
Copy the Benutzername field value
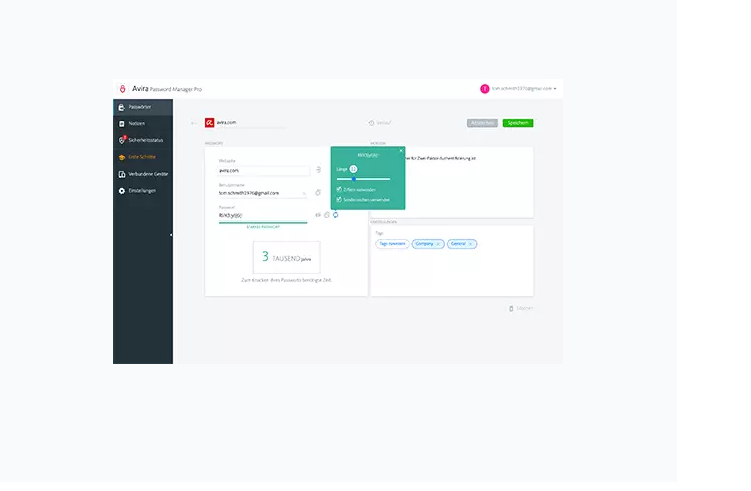pos(318,192)
